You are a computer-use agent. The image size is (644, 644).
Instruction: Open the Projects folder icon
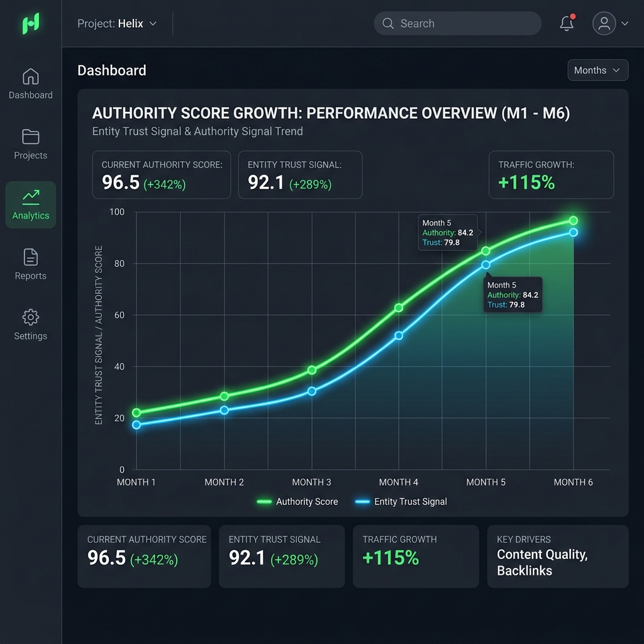[x=31, y=136]
